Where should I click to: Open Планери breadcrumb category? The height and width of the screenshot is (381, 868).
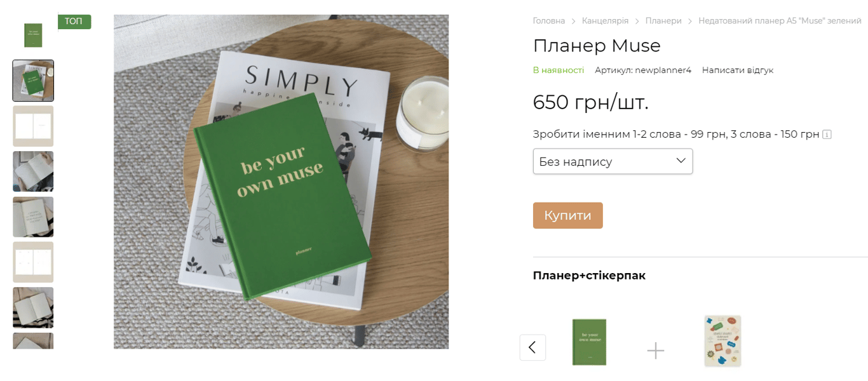663,21
